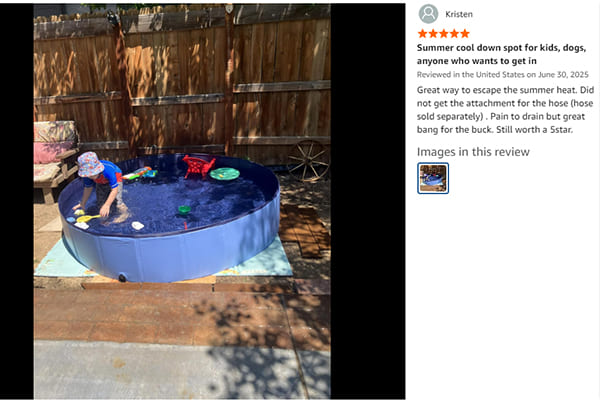Open the 'Summer cool down spot' review headline
Screen dimensions: 600x400
(x=501, y=54)
